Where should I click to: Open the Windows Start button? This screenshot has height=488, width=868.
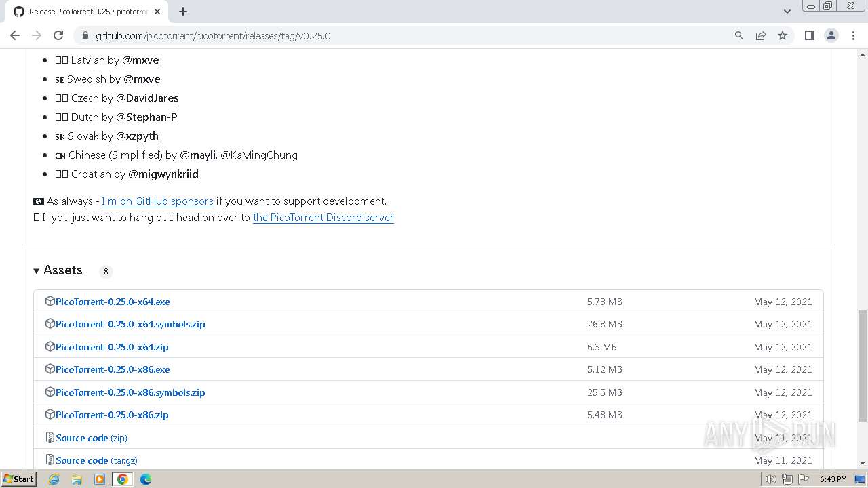pyautogui.click(x=18, y=479)
